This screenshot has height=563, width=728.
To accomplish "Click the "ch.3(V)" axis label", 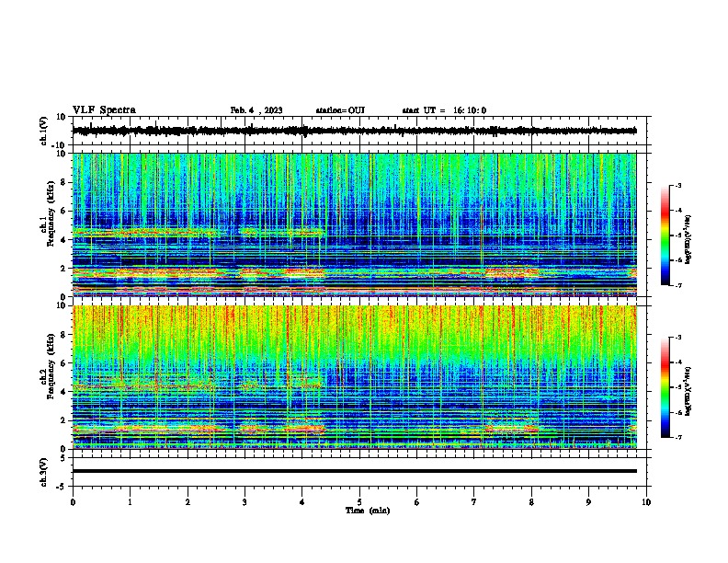I will (x=44, y=472).
